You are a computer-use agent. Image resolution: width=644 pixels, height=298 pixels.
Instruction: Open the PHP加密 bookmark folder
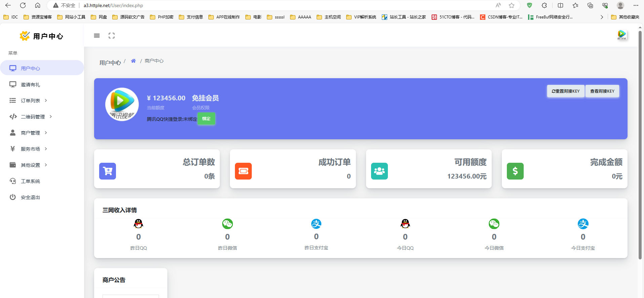click(x=162, y=17)
